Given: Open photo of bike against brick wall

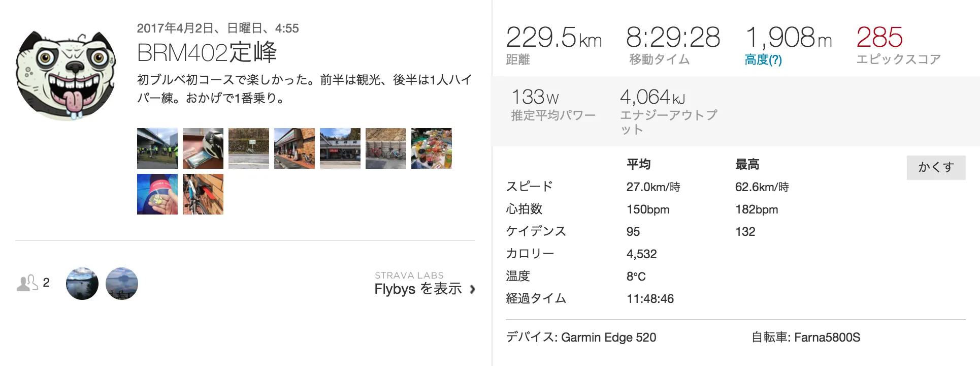Looking at the screenshot, I should click(x=203, y=194).
